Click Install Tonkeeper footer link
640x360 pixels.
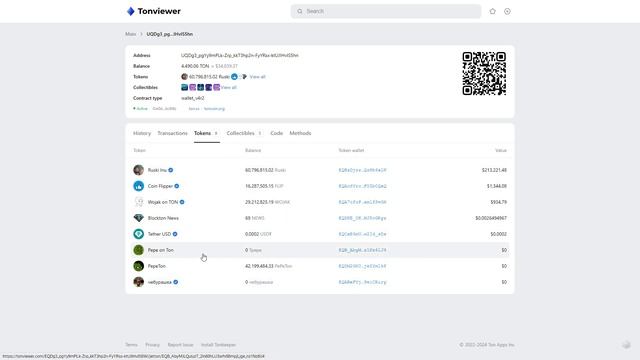[219, 345]
